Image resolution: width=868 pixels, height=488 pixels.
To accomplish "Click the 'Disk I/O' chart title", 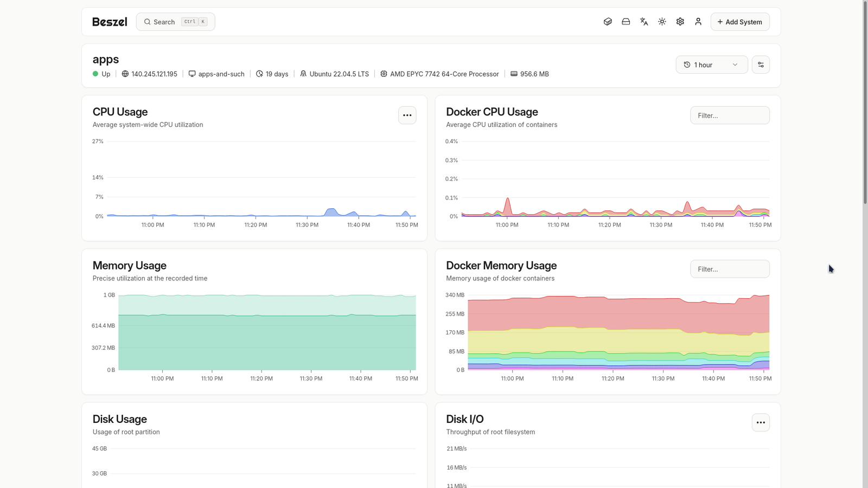I will [465, 419].
